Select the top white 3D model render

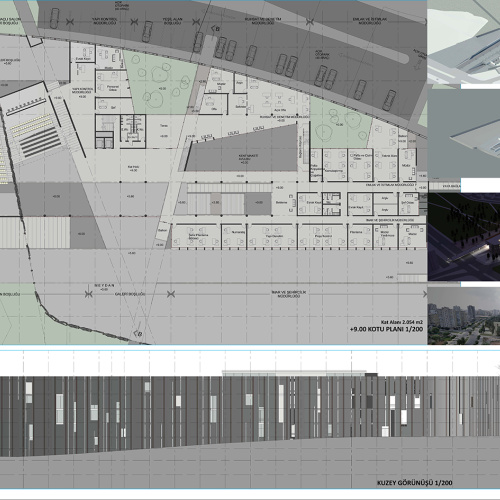pos(464,42)
